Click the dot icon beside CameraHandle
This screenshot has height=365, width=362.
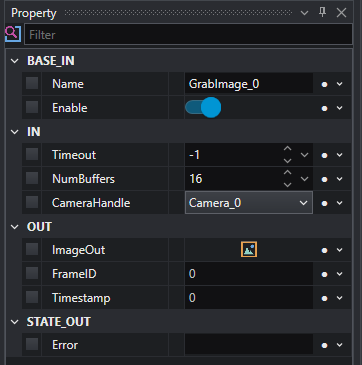pos(324,203)
